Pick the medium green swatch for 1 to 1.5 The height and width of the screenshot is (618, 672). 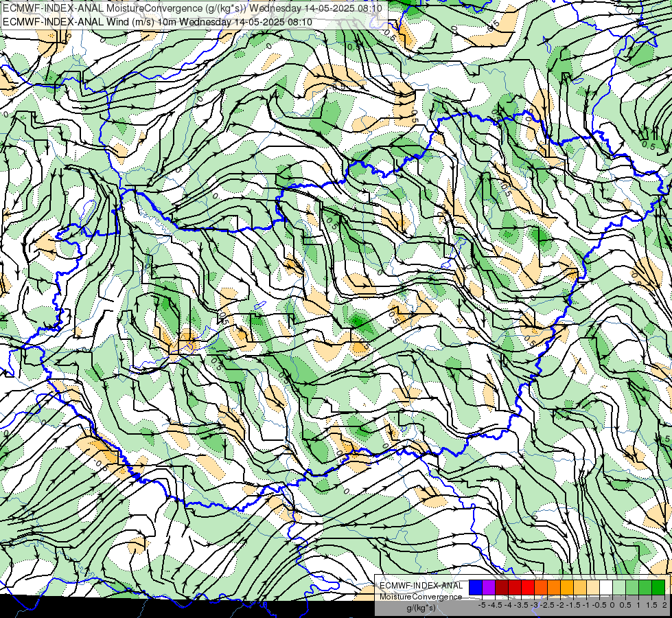coord(645,588)
